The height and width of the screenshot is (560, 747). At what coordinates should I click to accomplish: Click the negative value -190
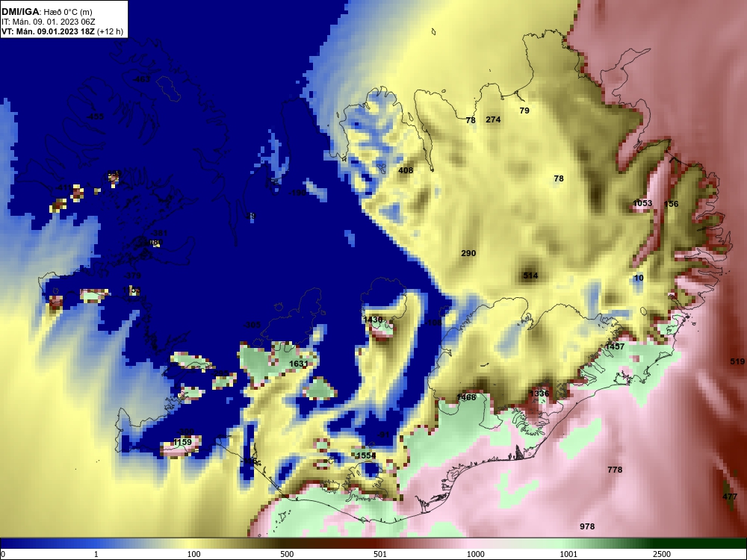tap(297, 193)
